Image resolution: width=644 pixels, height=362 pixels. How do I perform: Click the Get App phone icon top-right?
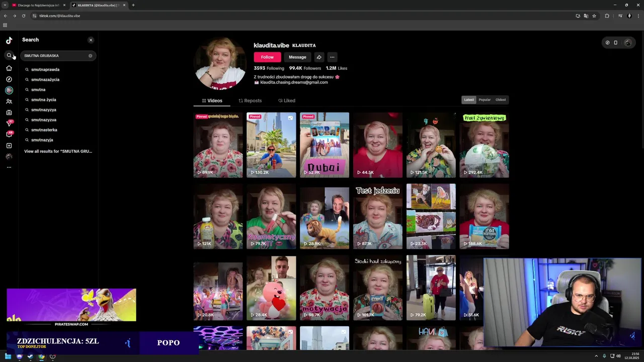pyautogui.click(x=615, y=43)
